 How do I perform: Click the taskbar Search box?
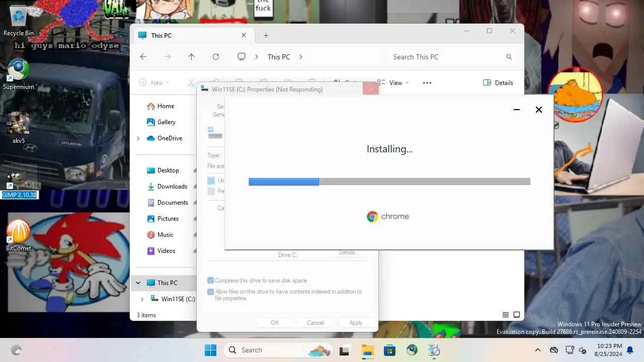click(x=278, y=350)
